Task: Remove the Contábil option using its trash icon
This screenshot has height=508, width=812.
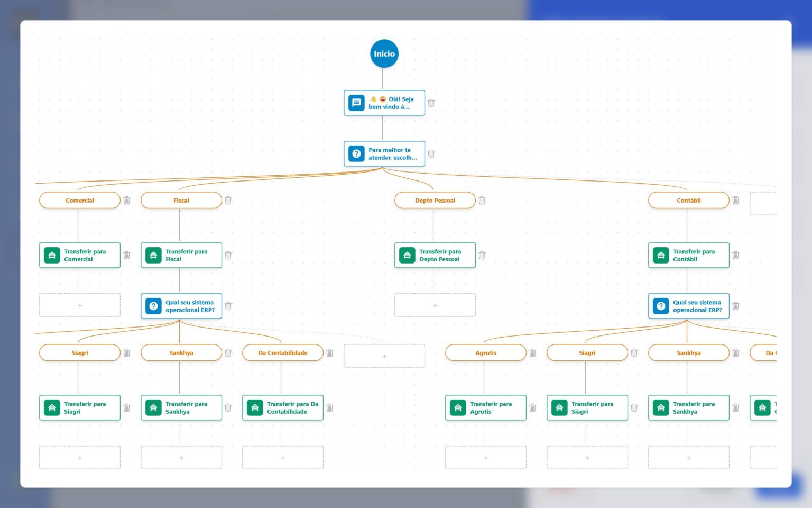Action: 736,200
